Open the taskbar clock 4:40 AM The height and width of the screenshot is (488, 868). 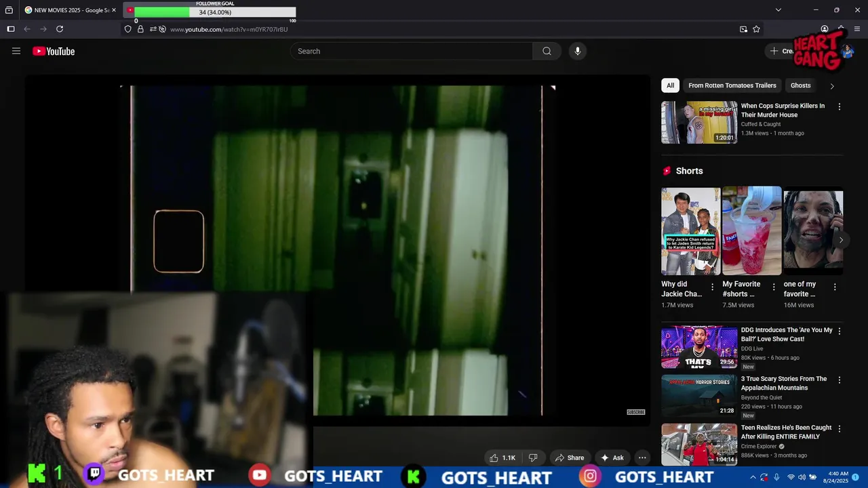pyautogui.click(x=837, y=477)
